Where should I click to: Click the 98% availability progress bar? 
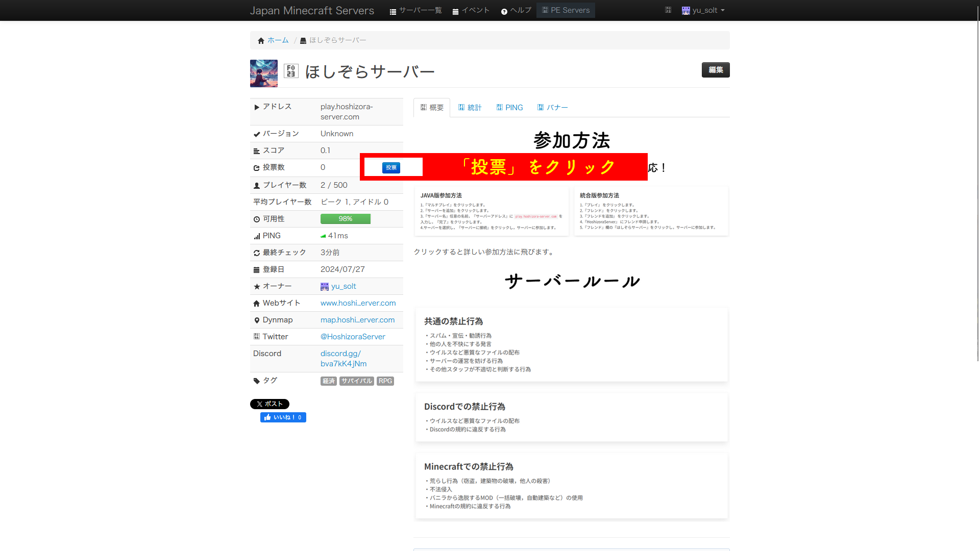coord(346,219)
